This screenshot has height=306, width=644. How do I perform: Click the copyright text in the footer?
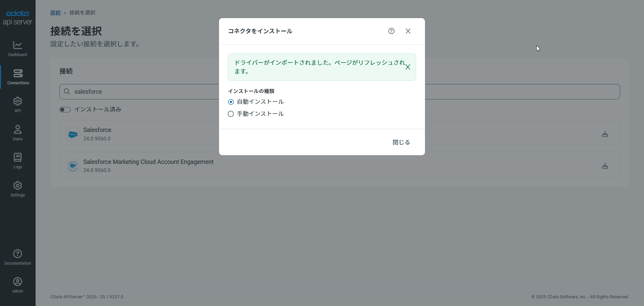(x=580, y=297)
